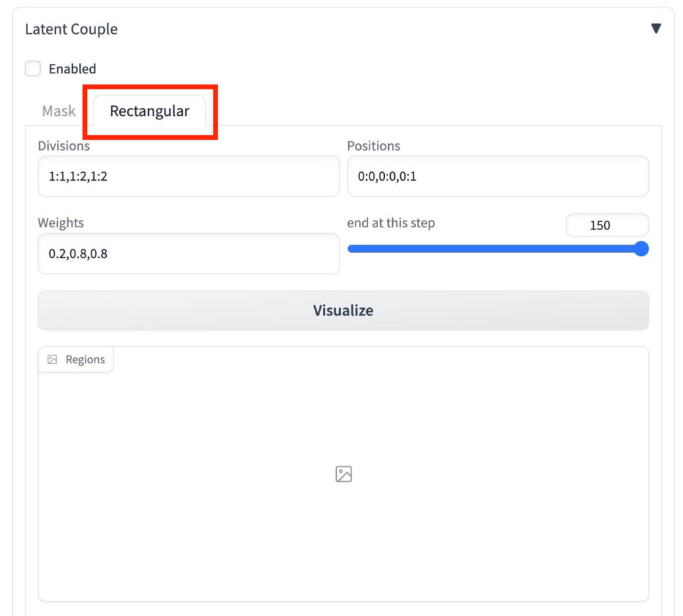
Task: Click the Weights field label
Action: [61, 223]
